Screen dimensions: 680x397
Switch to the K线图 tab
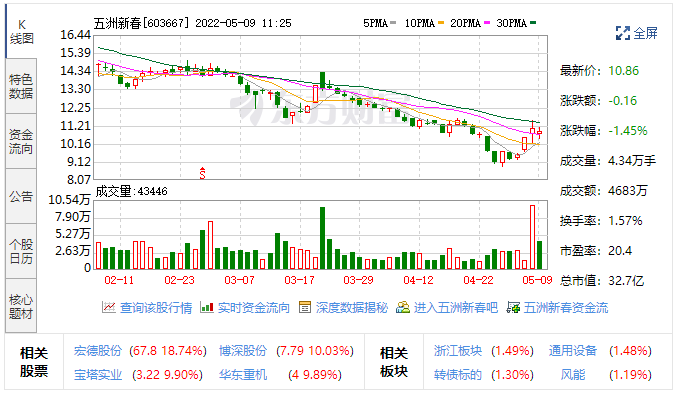(21, 32)
